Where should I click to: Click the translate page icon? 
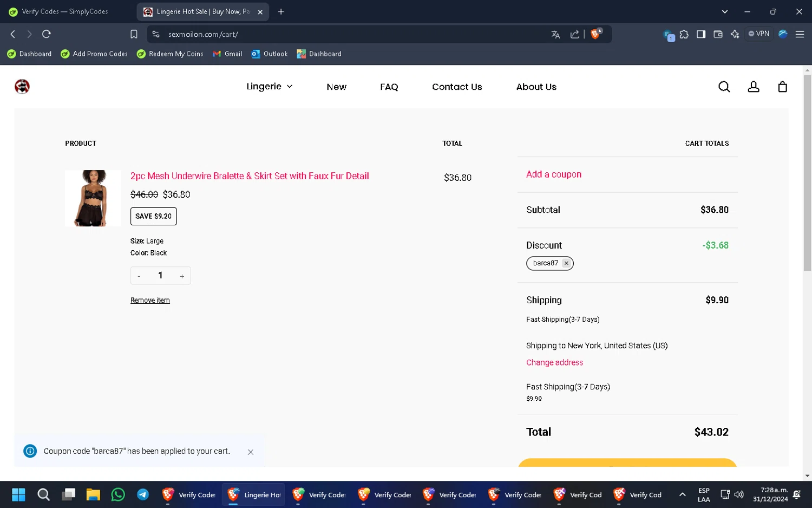(555, 34)
